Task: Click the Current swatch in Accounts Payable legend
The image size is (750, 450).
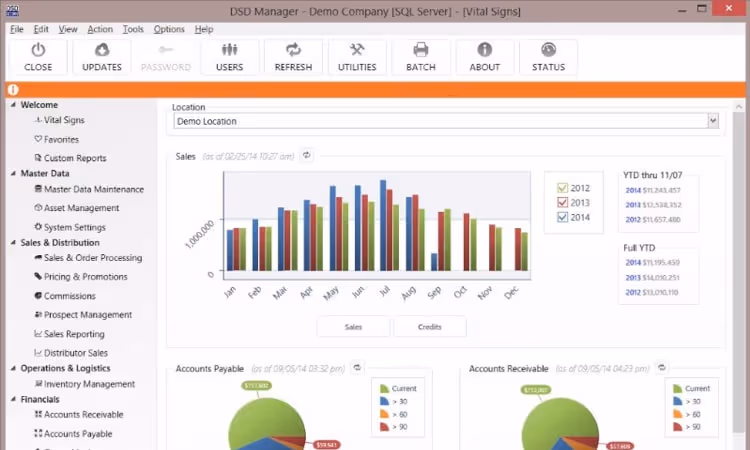Action: click(x=384, y=388)
